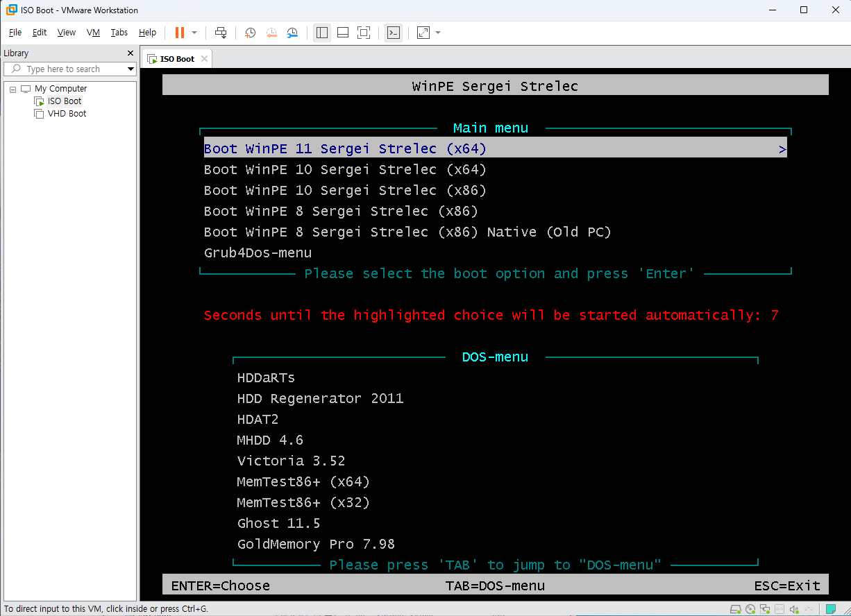
Task: Click the network adapter status icon
Action: (765, 610)
